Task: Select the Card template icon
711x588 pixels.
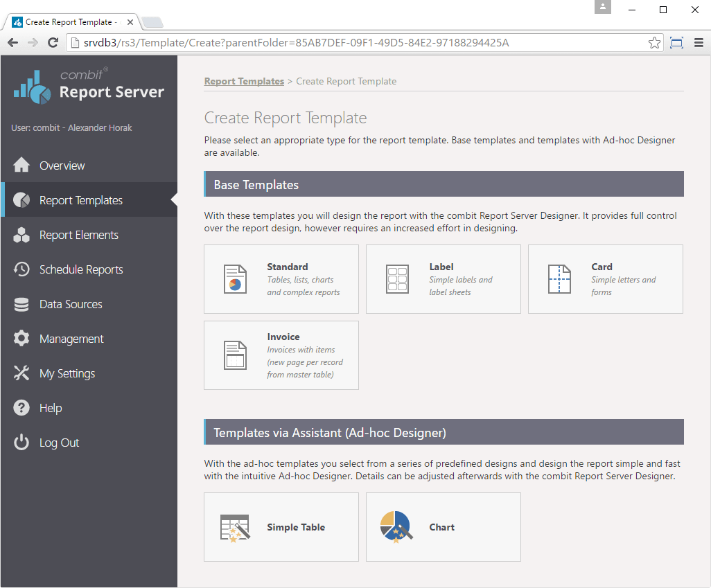Action: click(559, 279)
